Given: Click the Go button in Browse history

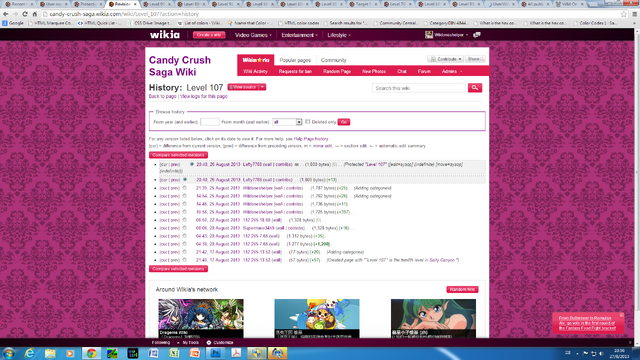Looking at the screenshot, I should click(x=344, y=122).
